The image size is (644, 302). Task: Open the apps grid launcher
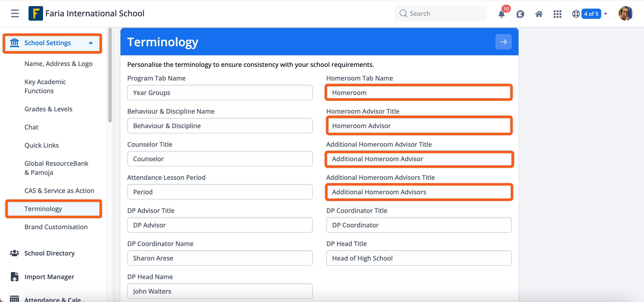pos(557,14)
